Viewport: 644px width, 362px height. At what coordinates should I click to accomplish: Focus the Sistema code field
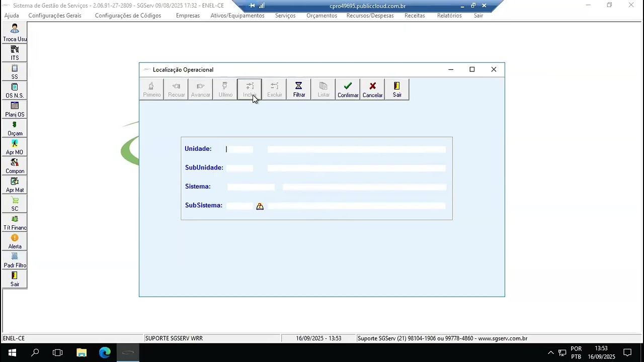point(251,187)
